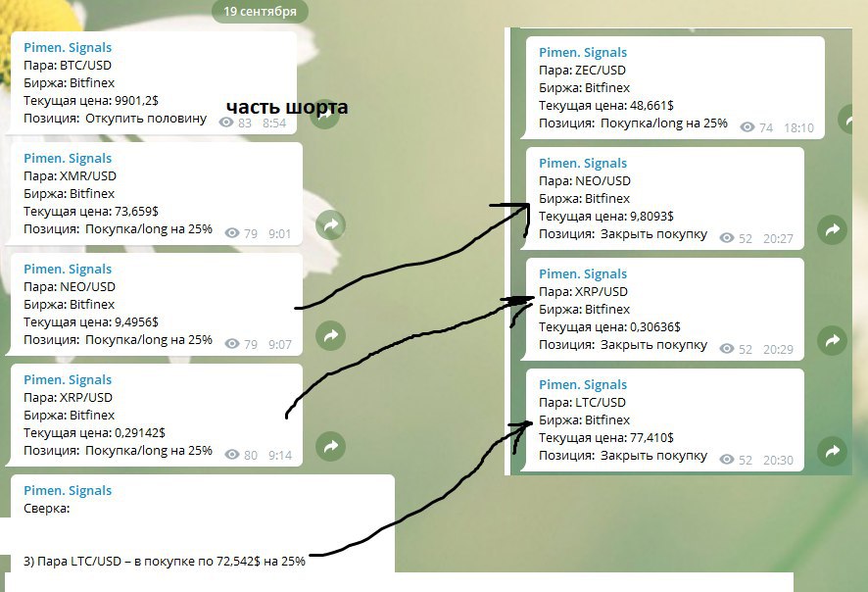Click the 9:14 timestamp
Viewport: 868px width, 592px height.
pyautogui.click(x=279, y=455)
